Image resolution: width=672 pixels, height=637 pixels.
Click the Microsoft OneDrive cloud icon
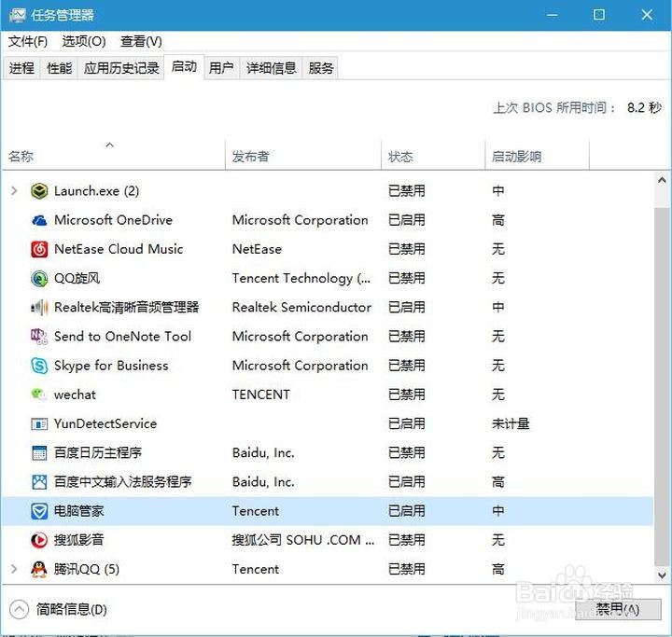click(39, 220)
